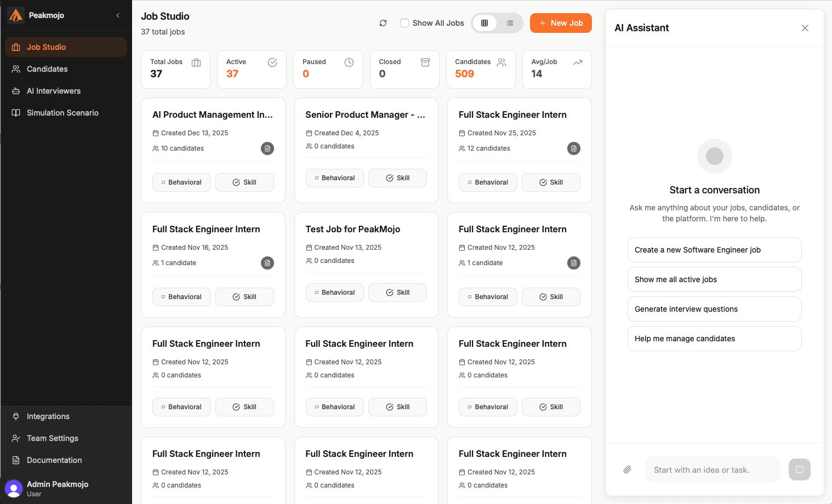The width and height of the screenshot is (832, 504).
Task: Enable the Show All Jobs checkbox
Action: [404, 23]
